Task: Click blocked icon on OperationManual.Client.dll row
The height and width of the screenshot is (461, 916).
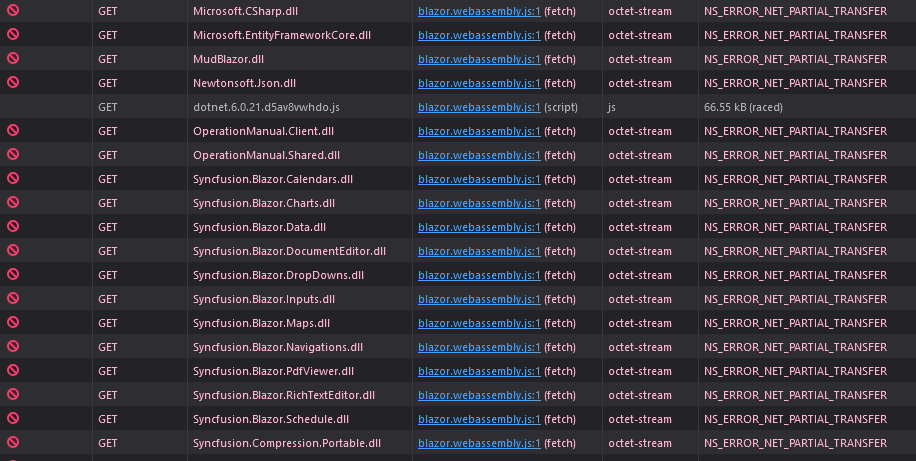Action: click(13, 130)
